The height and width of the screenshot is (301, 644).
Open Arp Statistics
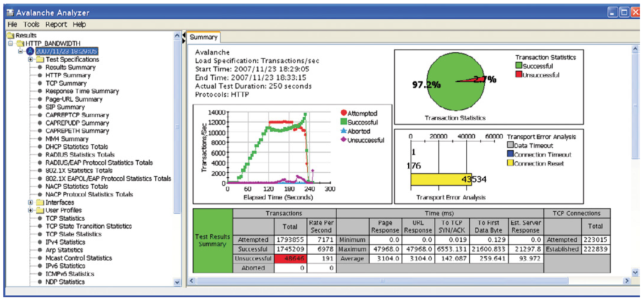click(x=64, y=249)
